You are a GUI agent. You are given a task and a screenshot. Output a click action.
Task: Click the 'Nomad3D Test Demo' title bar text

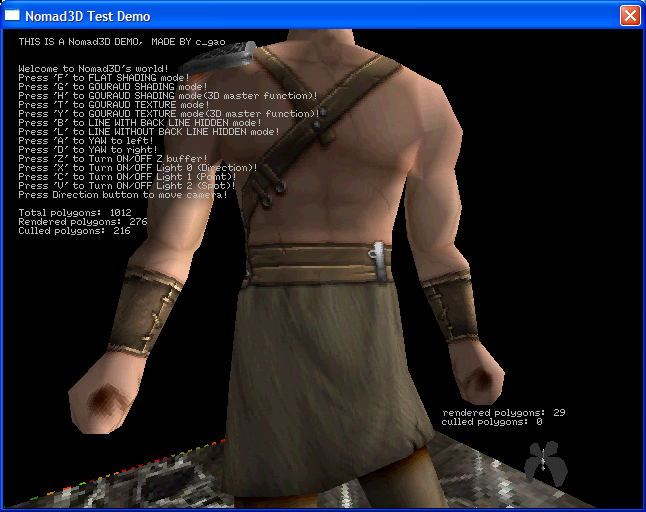[90, 15]
